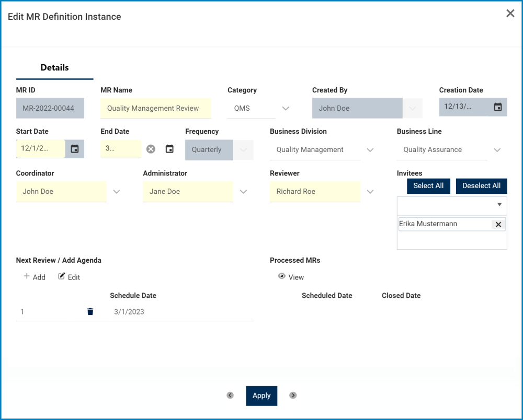Screen dimensions: 523x420
Task: Click the View eye icon under Processed MRs
Action: point(282,276)
